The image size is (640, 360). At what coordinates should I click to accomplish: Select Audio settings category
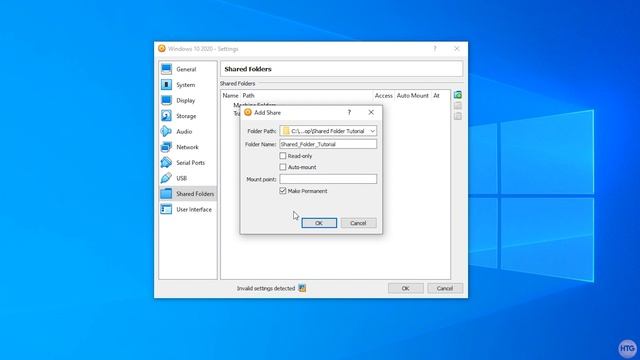pyautogui.click(x=187, y=131)
